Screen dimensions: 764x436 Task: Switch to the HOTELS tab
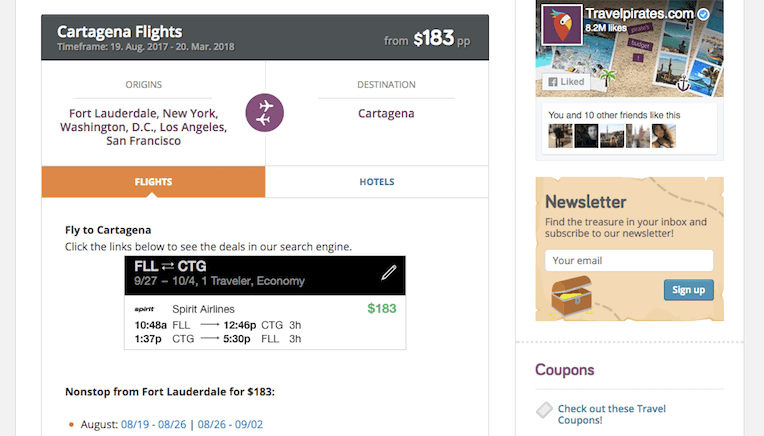pos(377,182)
